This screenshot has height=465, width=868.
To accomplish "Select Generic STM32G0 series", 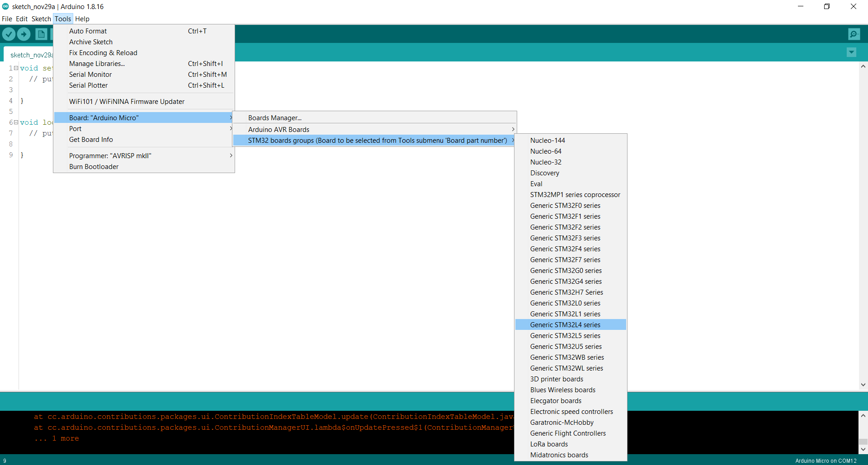I will tap(571, 271).
